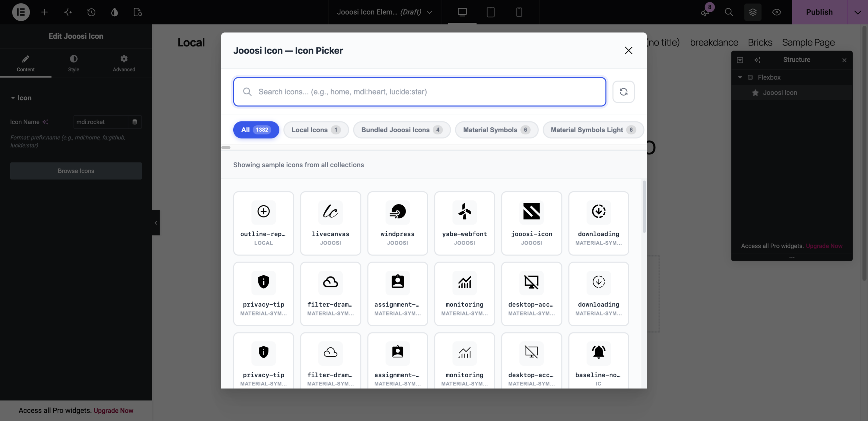Open the finder search icon in top bar

[729, 12]
